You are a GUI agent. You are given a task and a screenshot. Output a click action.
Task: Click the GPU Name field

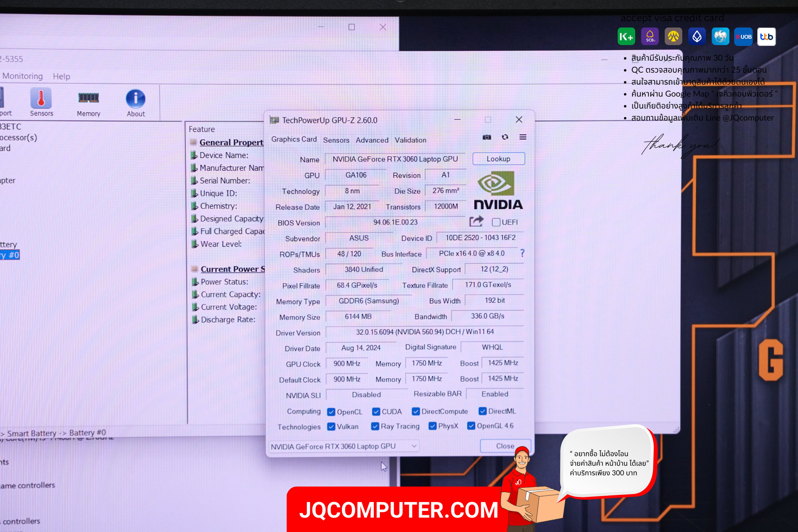pos(395,159)
